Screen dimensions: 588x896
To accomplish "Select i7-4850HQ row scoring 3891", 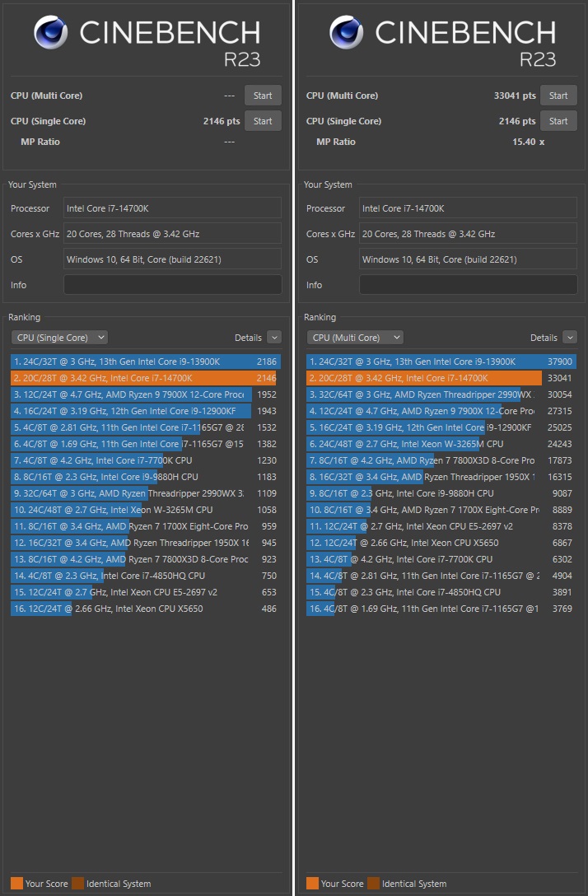I will [441, 593].
